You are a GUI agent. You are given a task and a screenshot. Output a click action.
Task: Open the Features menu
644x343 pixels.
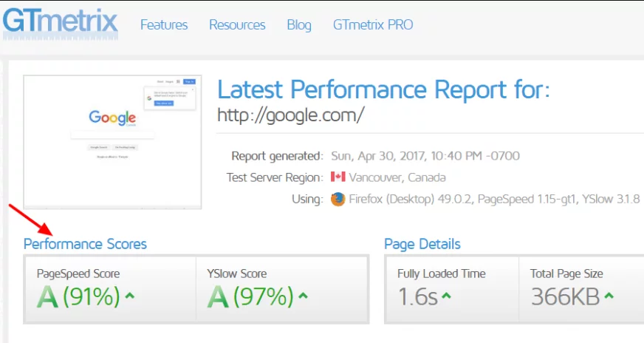click(164, 24)
